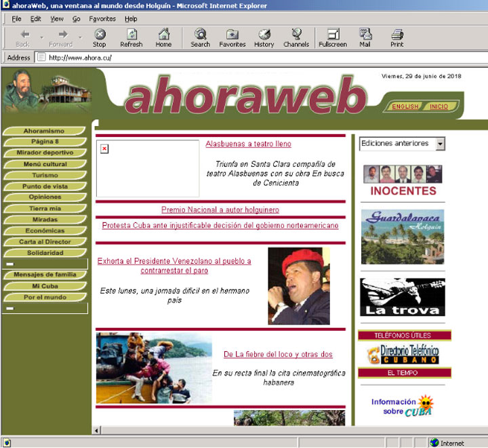Select the Página 8 sidebar button

(x=45, y=142)
